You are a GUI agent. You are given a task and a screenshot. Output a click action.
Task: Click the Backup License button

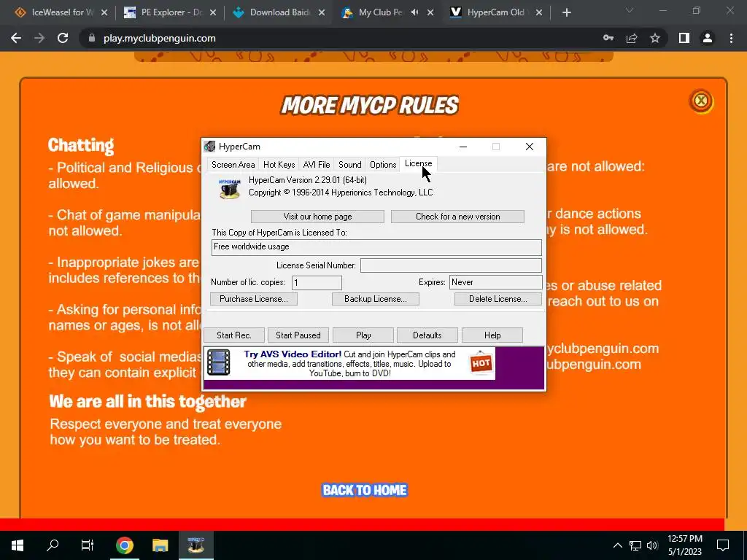376,299
